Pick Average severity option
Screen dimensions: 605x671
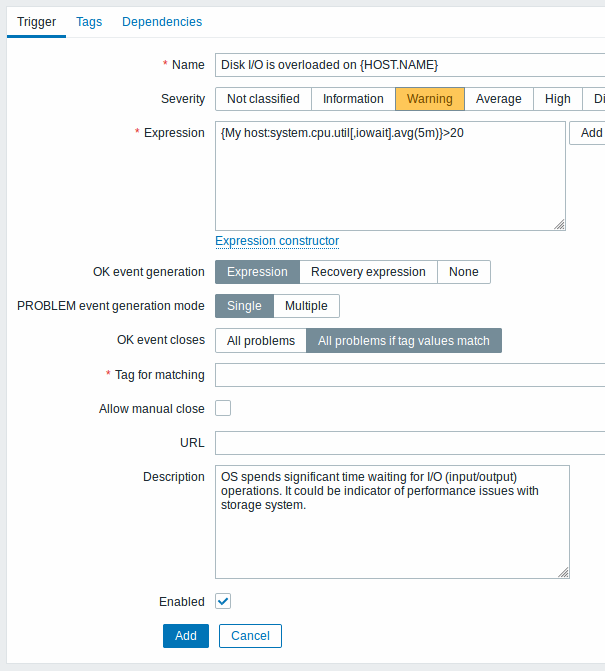[498, 99]
